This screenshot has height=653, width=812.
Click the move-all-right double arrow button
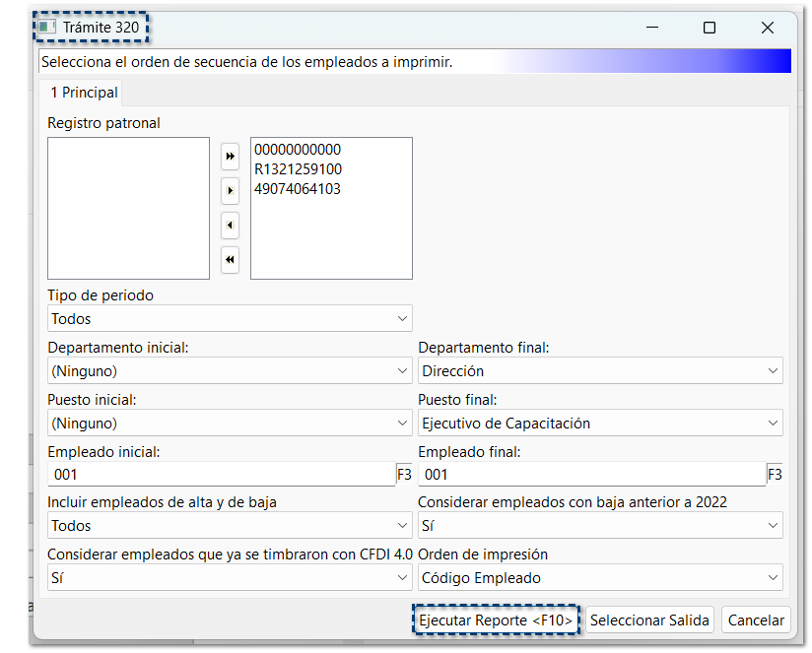[230, 157]
